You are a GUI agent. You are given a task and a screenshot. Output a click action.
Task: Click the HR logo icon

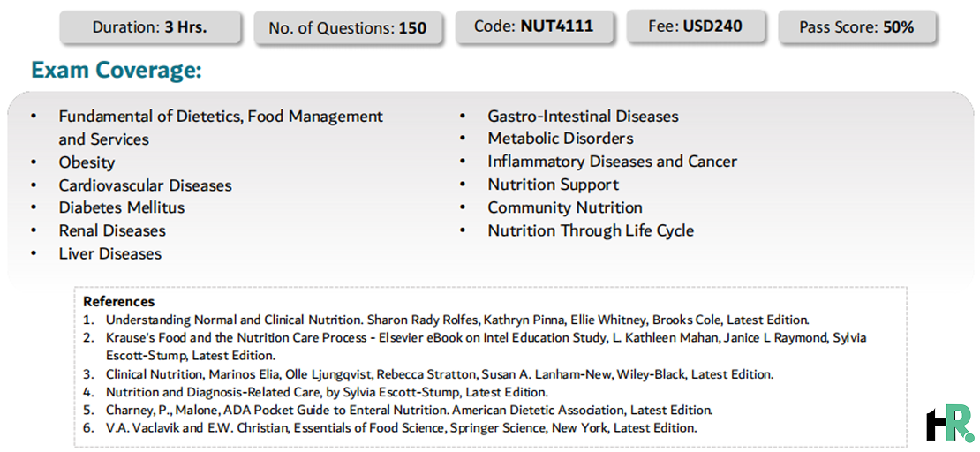950,423
